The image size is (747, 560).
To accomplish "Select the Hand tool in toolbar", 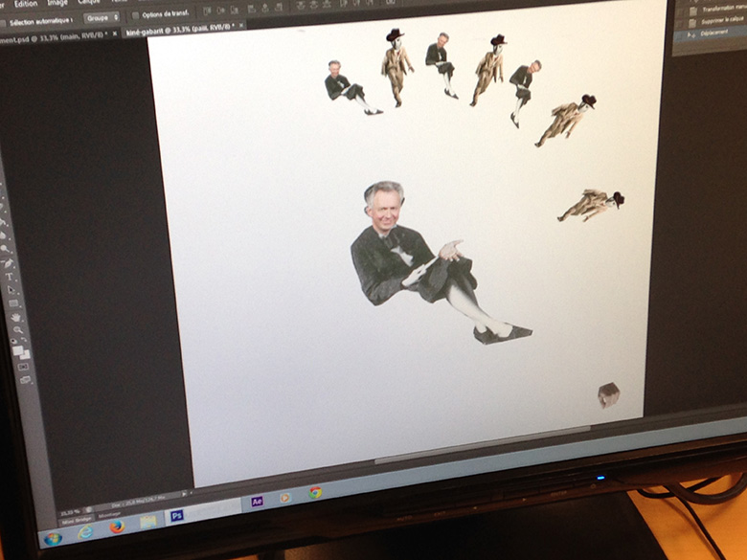I will point(14,318).
